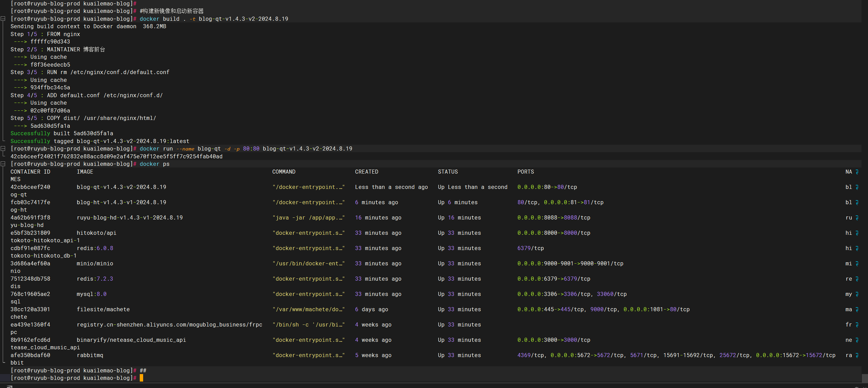Click the 'filesite/machete' image name

pos(103,310)
